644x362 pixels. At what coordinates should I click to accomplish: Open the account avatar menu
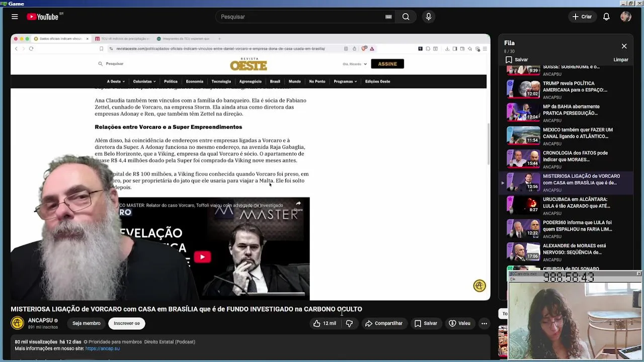[626, 17]
